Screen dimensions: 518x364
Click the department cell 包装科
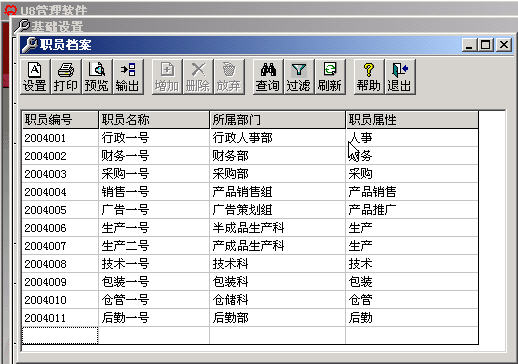pos(278,282)
